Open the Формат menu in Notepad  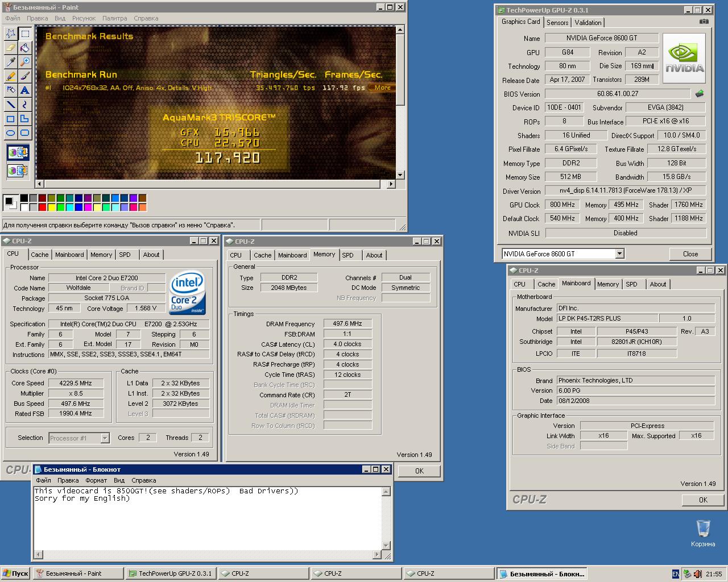(96, 480)
